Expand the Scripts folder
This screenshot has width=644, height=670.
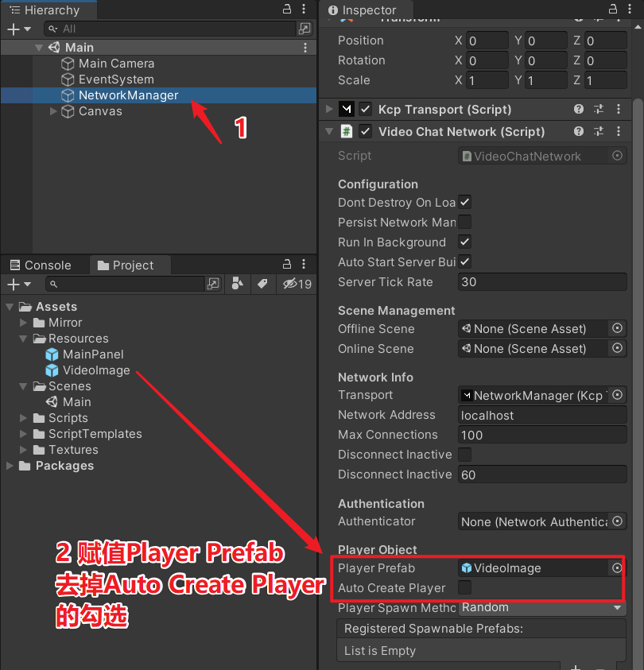pyautogui.click(x=24, y=418)
